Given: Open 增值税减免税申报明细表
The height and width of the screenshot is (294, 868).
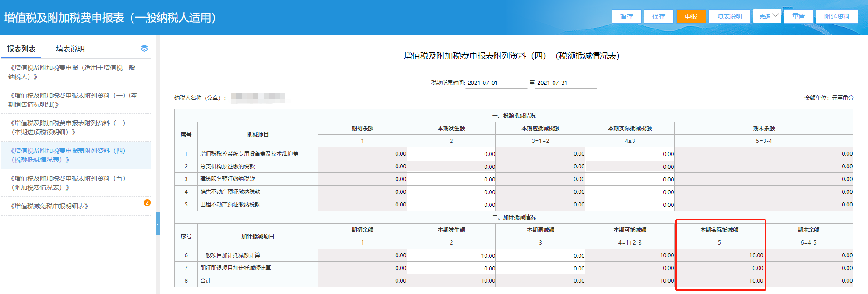Looking at the screenshot, I should click(x=49, y=206).
